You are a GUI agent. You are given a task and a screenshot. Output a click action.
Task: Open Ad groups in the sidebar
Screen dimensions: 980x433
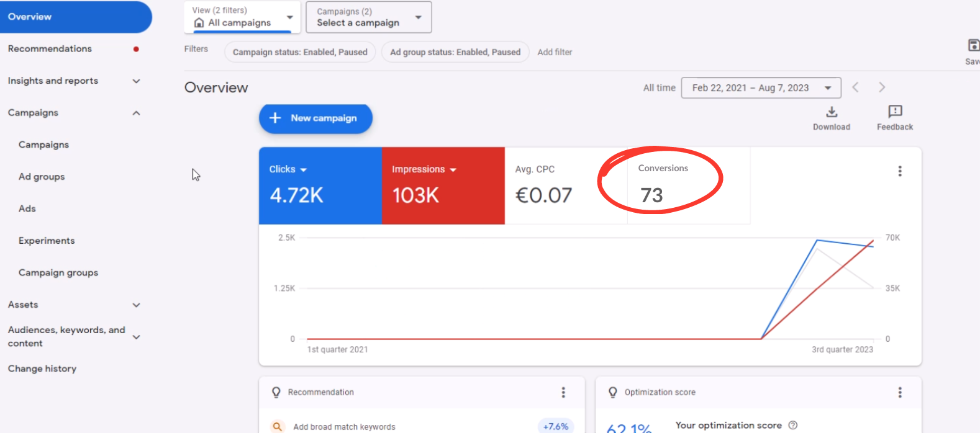coord(42,177)
